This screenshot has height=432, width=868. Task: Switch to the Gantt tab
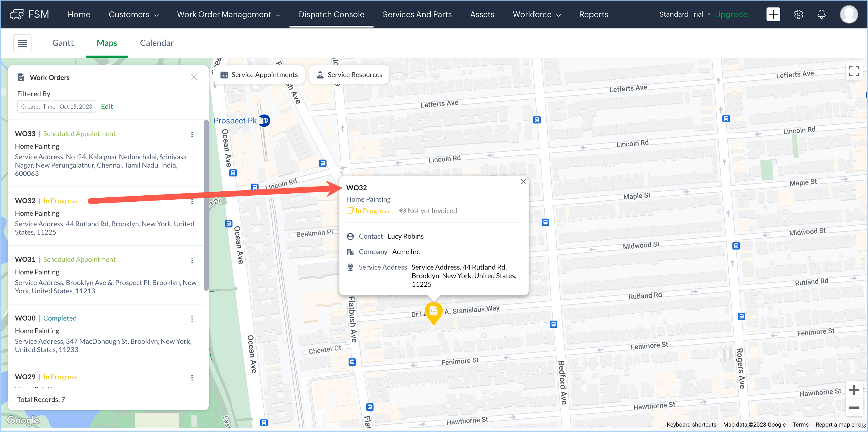point(63,43)
